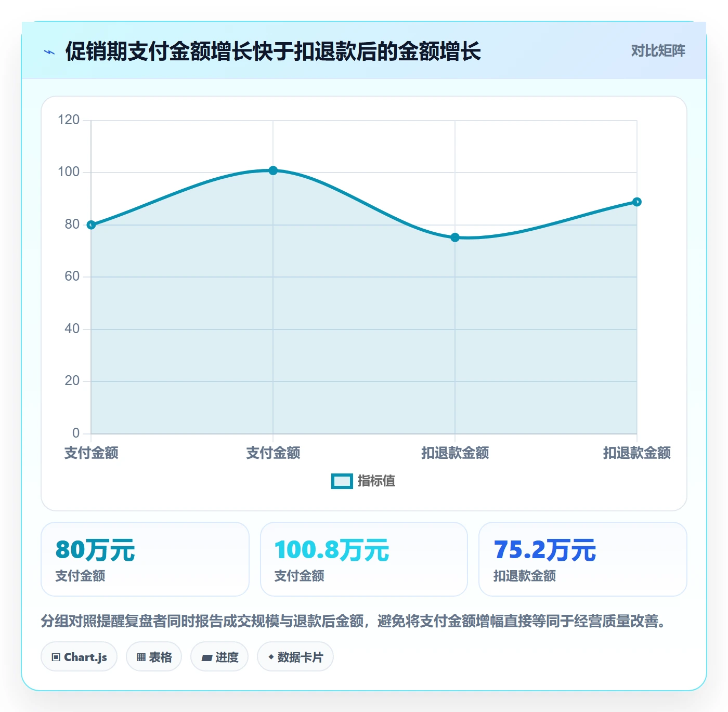Click the lightning bolt icon in header
The width and height of the screenshot is (728, 712).
click(49, 52)
